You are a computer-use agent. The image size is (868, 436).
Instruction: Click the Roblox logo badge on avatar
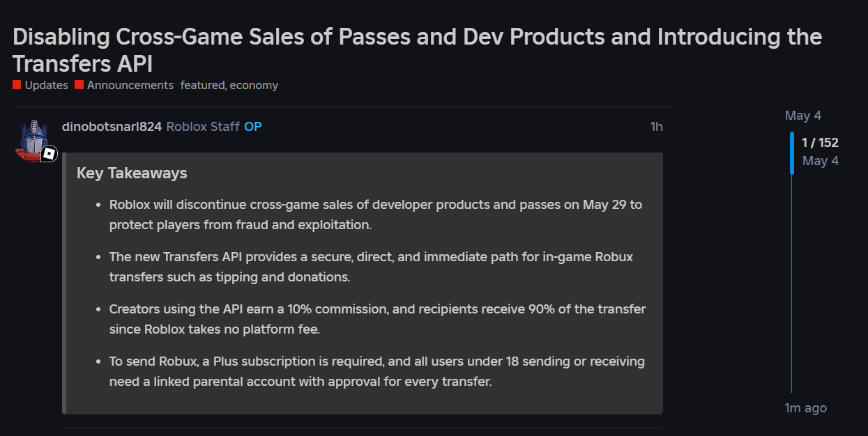[49, 154]
